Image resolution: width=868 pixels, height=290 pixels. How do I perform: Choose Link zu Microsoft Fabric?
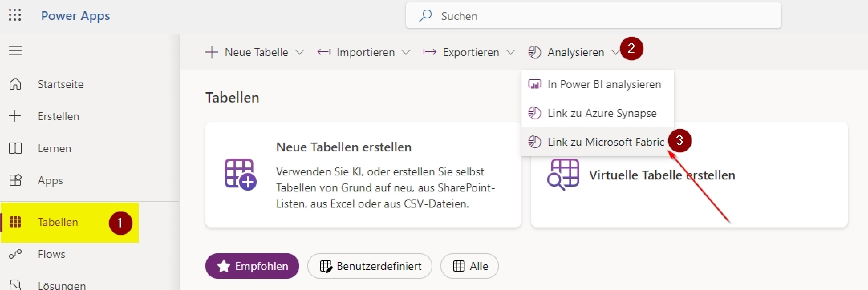[x=597, y=142]
